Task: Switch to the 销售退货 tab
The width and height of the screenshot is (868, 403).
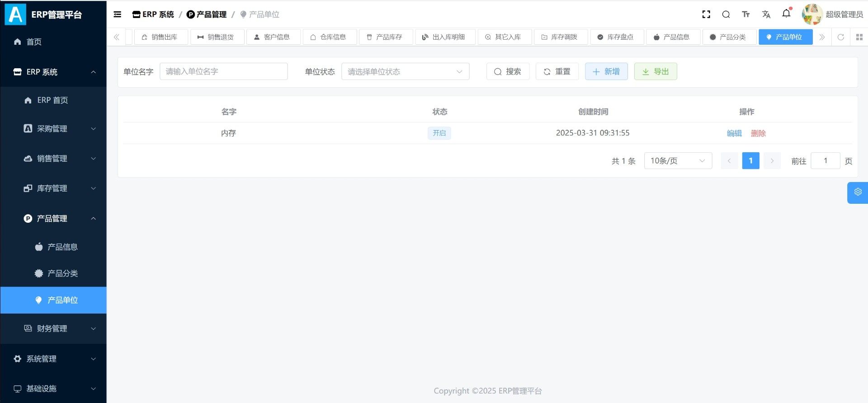Action: pyautogui.click(x=217, y=37)
